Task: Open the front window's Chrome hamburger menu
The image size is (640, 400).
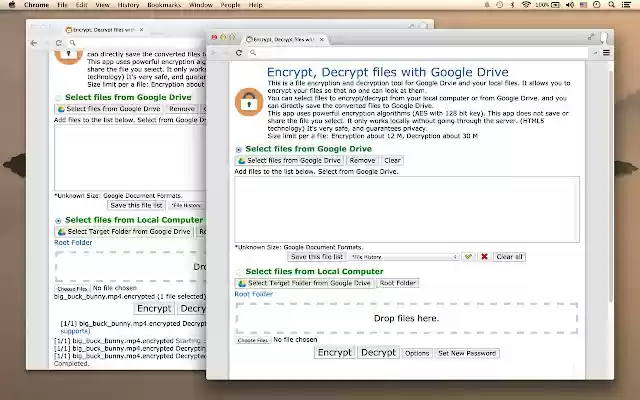Action: click(607, 53)
